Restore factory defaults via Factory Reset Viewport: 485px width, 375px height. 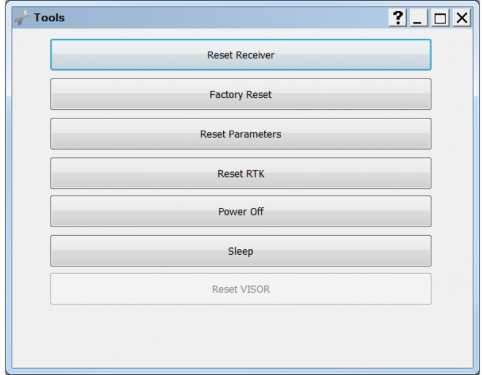point(241,94)
